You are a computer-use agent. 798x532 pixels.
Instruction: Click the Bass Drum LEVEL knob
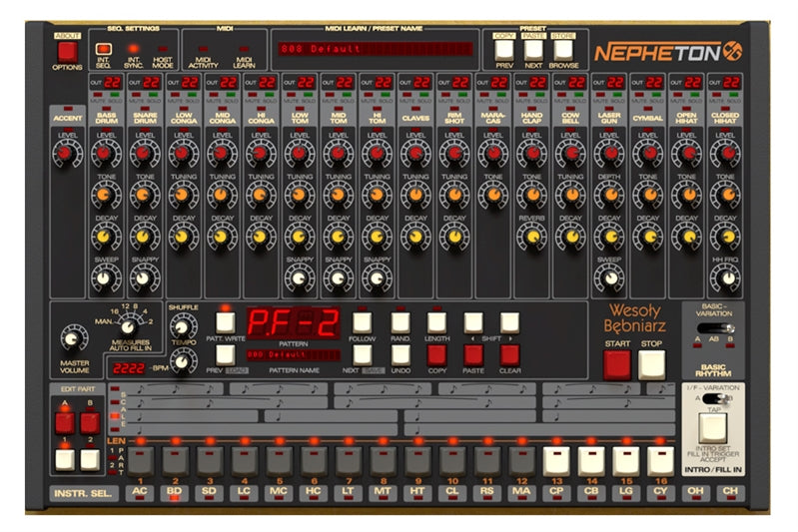click(x=105, y=153)
